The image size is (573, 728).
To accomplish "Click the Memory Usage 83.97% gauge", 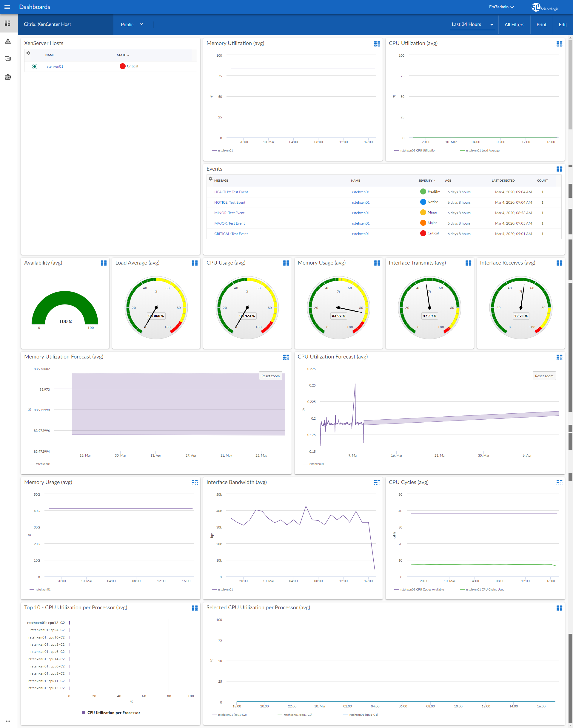I will click(x=338, y=308).
